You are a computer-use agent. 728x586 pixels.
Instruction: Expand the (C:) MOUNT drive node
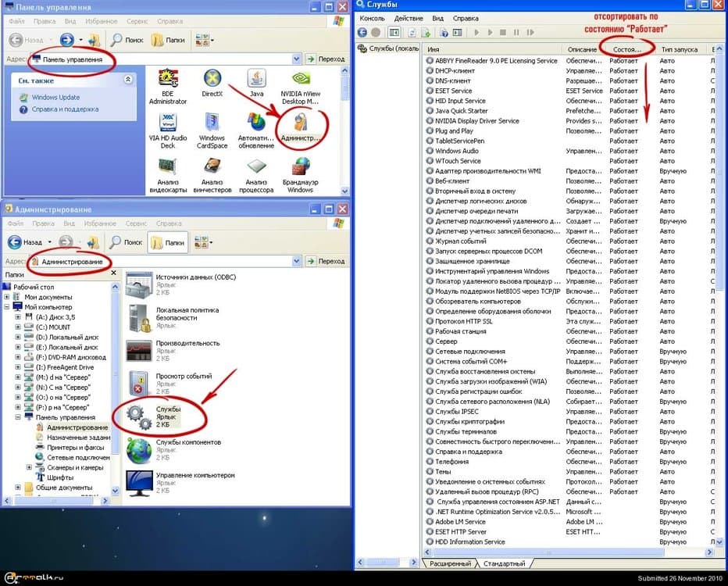[17, 327]
